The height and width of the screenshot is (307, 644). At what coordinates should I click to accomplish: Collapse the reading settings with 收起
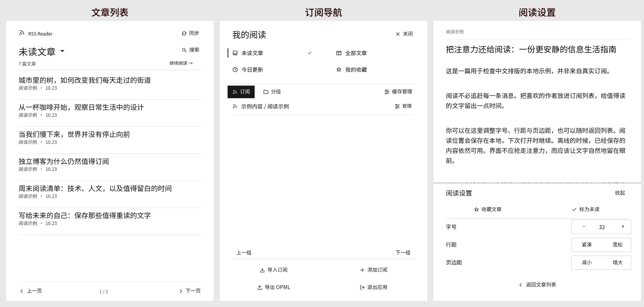click(620, 193)
